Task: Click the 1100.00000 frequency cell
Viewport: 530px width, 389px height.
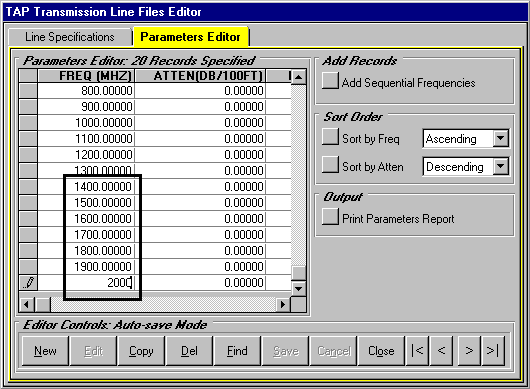Action: pyautogui.click(x=86, y=139)
